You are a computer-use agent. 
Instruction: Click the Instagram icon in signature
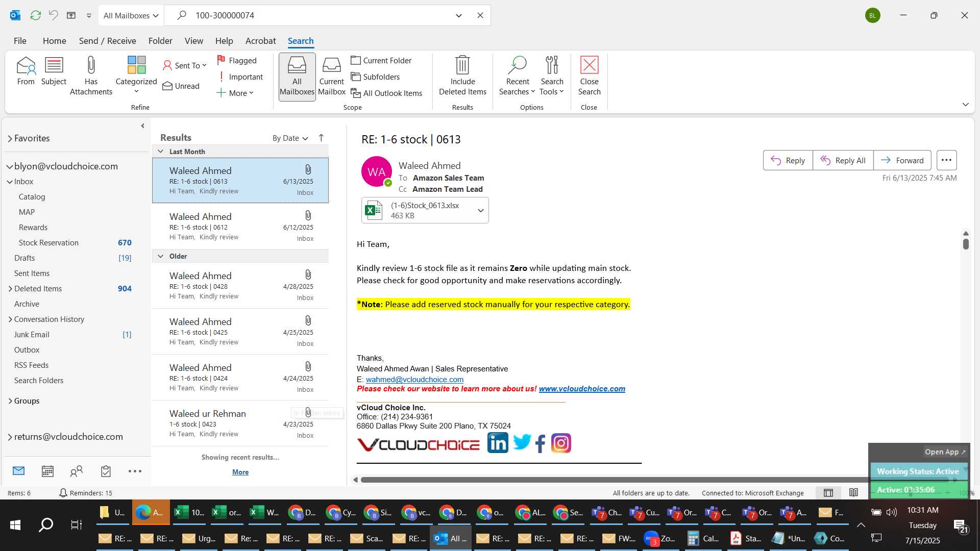[x=560, y=443]
